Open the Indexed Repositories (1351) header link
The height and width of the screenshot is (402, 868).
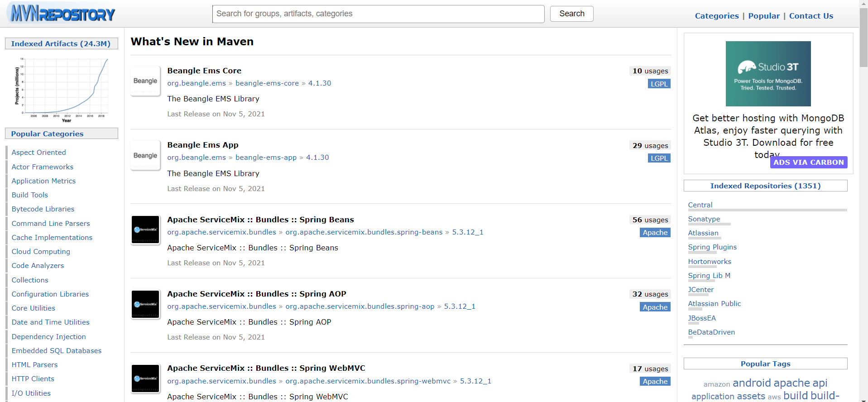(766, 186)
